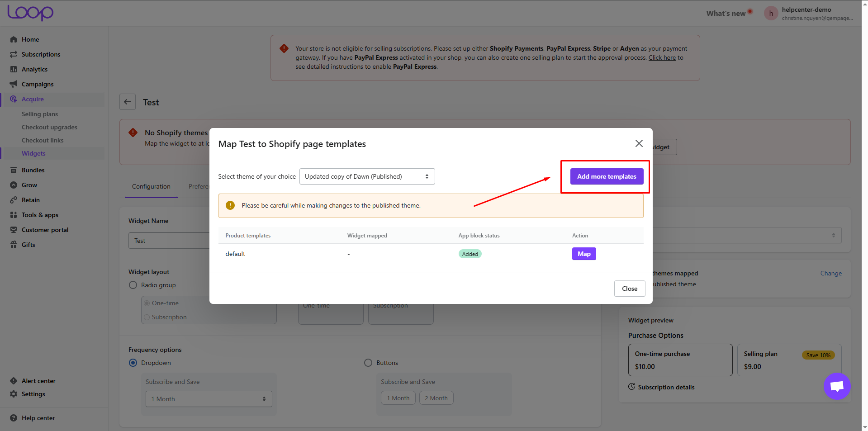Open Settings gear in sidebar
Screen dimensions: 868x431
point(14,394)
